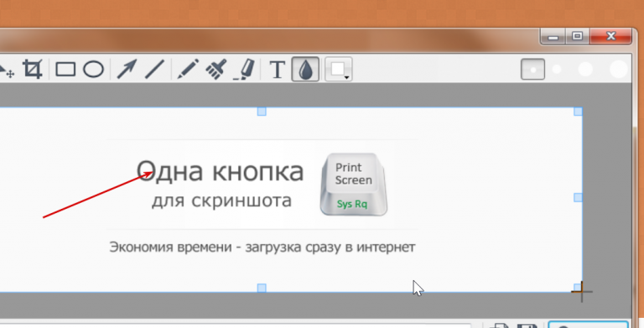Close the editor window

tap(610, 37)
